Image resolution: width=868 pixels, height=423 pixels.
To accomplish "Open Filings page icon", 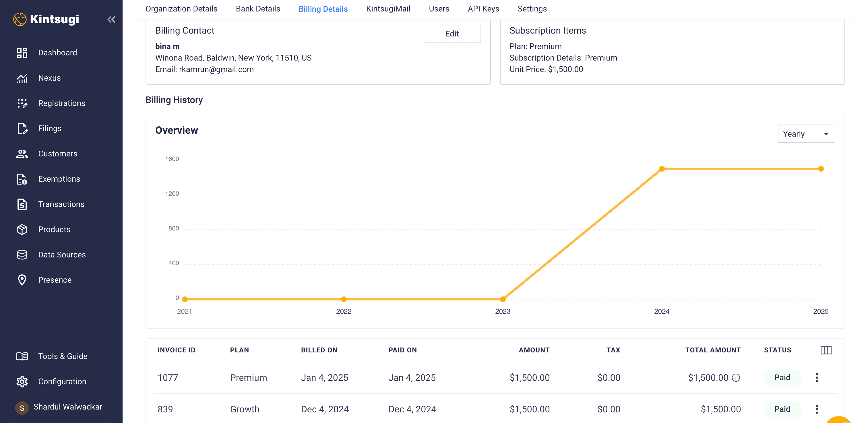I will pyautogui.click(x=22, y=128).
